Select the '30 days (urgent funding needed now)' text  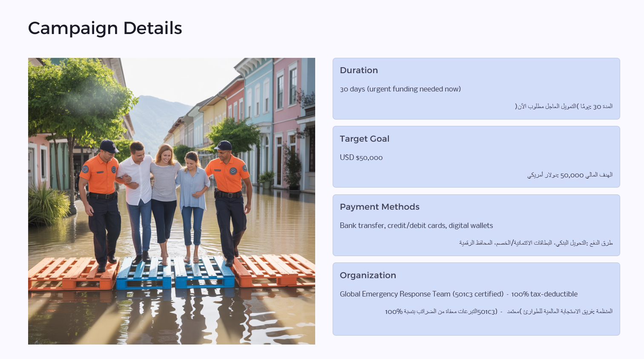(x=400, y=89)
